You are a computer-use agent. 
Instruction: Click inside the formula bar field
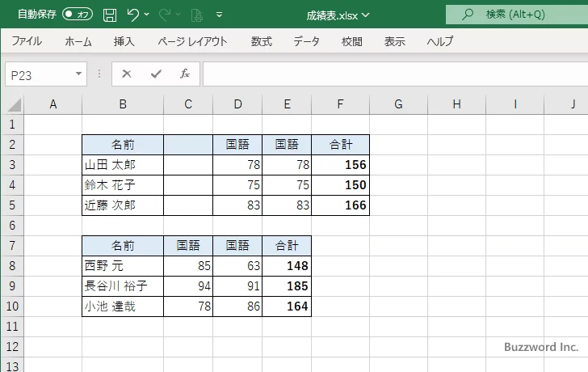(395, 74)
